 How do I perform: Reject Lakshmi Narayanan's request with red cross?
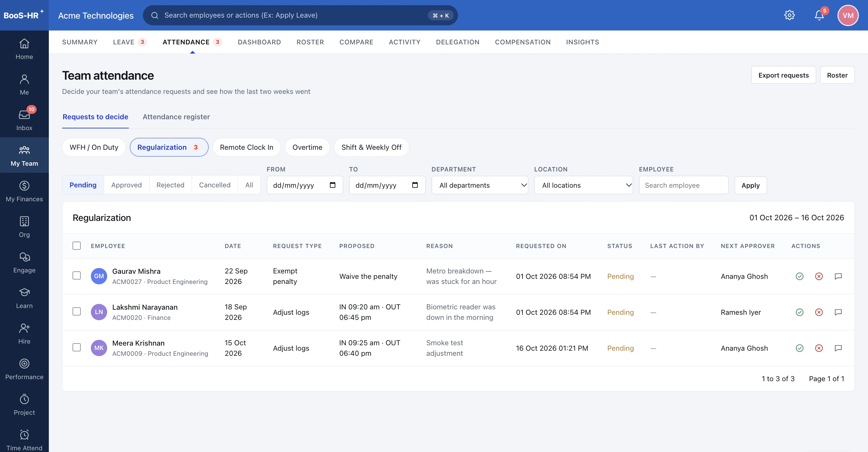click(x=819, y=312)
